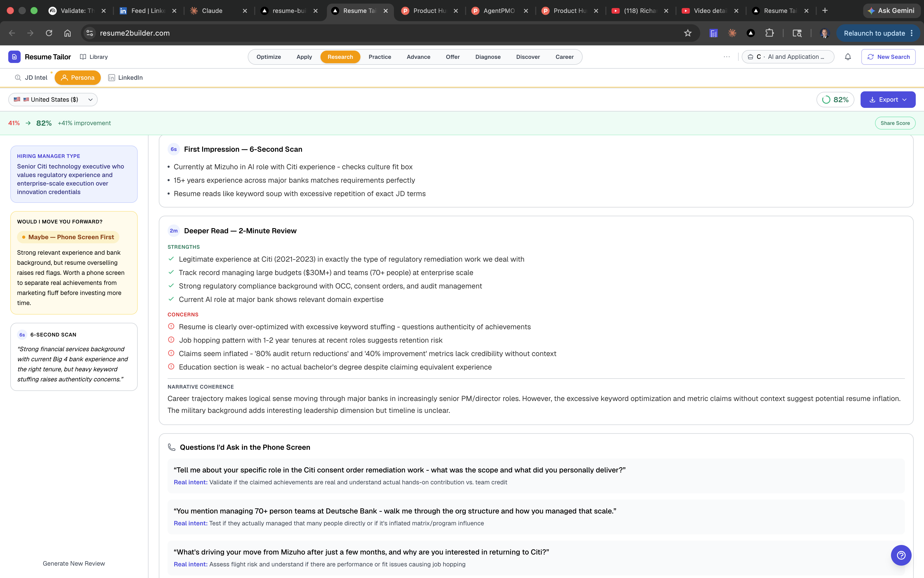Open the help question-mark floating button
This screenshot has width=924, height=578.
(x=901, y=555)
